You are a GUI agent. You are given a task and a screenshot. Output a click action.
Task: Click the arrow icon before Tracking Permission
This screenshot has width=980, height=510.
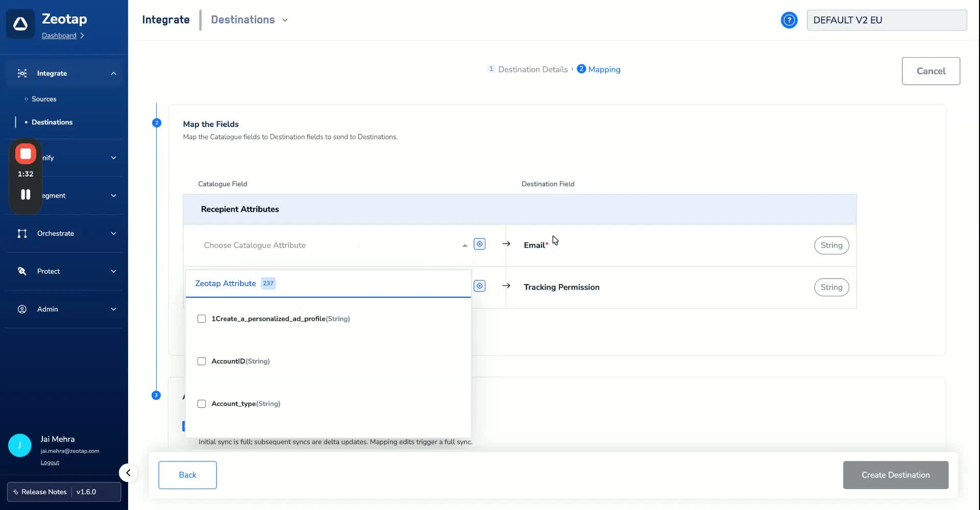point(506,286)
